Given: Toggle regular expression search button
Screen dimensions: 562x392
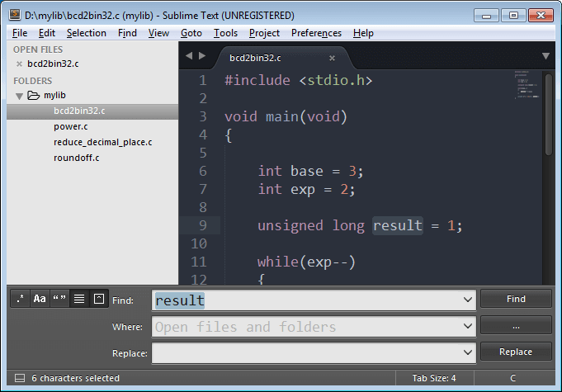Looking at the screenshot, I should click(21, 299).
